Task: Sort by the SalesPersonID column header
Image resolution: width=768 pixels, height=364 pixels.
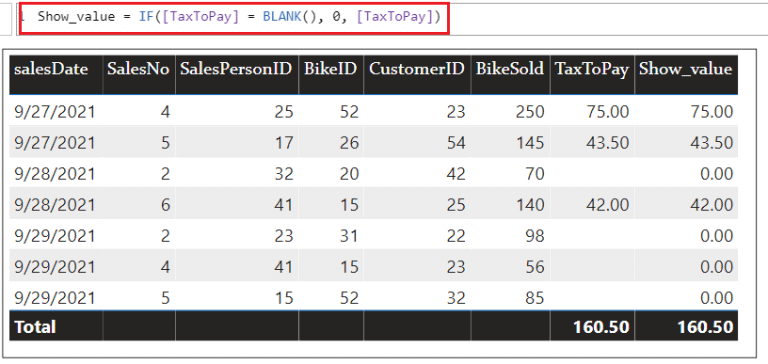Action: tap(236, 69)
